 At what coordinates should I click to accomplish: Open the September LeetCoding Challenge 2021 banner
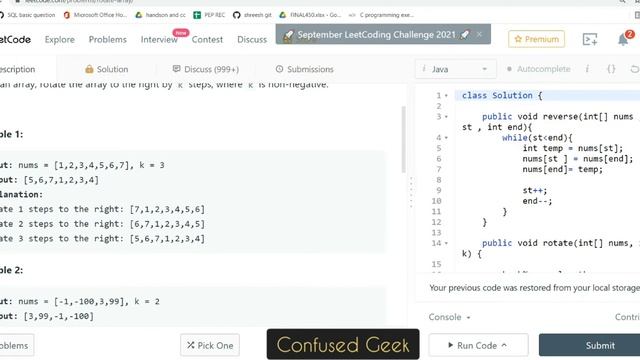pos(376,35)
